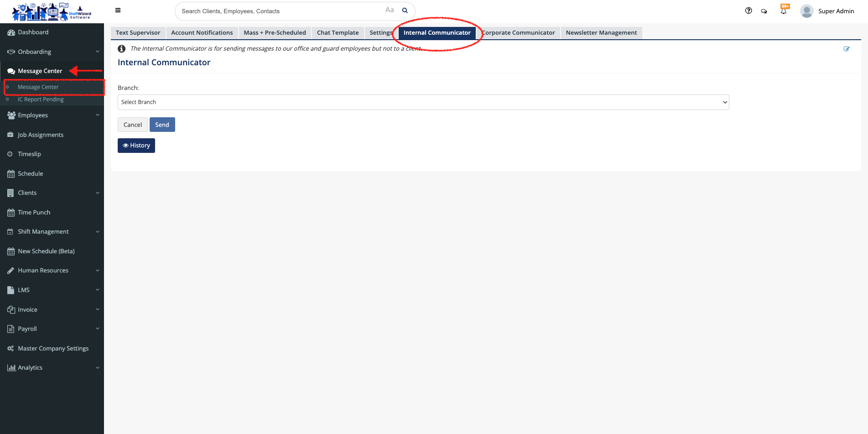The width and height of the screenshot is (868, 434).
Task: Click the hamburger menu icon
Action: [x=118, y=10]
